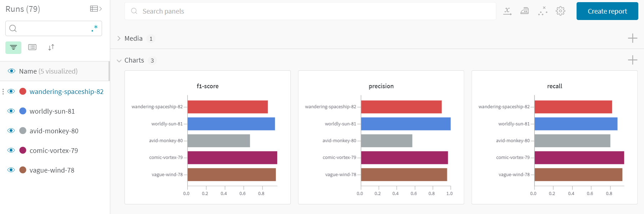The height and width of the screenshot is (214, 644).
Task: Expand the Media section
Action: pyautogui.click(x=119, y=39)
